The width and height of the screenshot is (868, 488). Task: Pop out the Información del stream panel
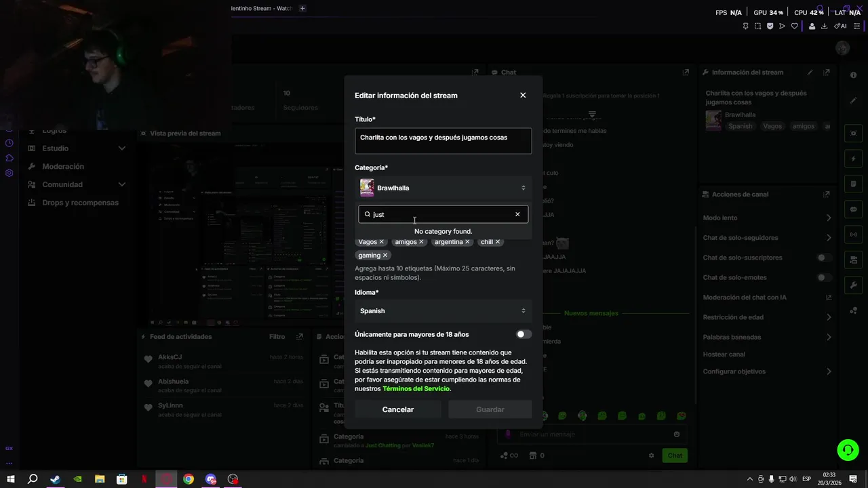tap(826, 73)
